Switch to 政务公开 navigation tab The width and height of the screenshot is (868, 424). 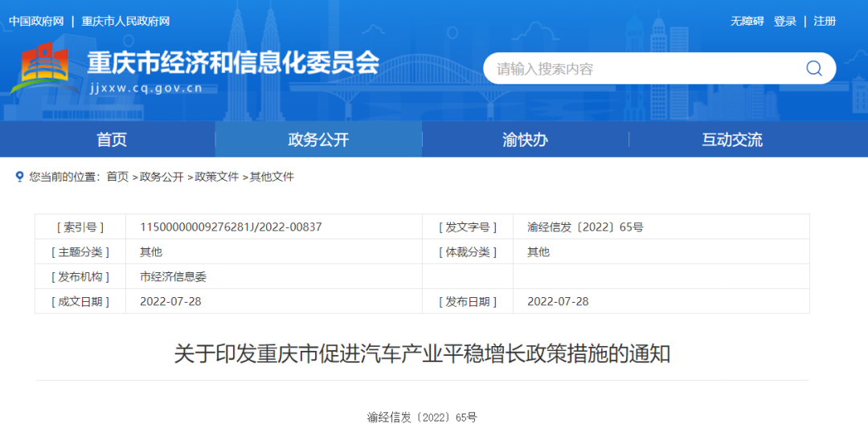[318, 140]
